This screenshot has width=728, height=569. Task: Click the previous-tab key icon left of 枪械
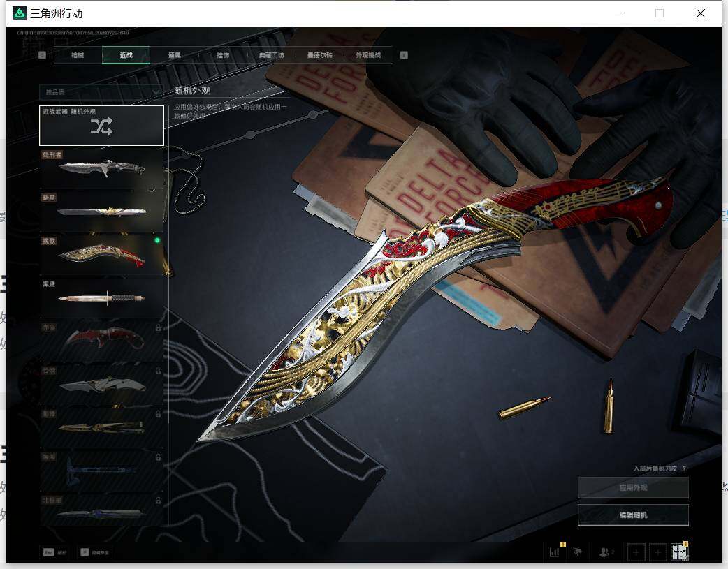pos(42,55)
